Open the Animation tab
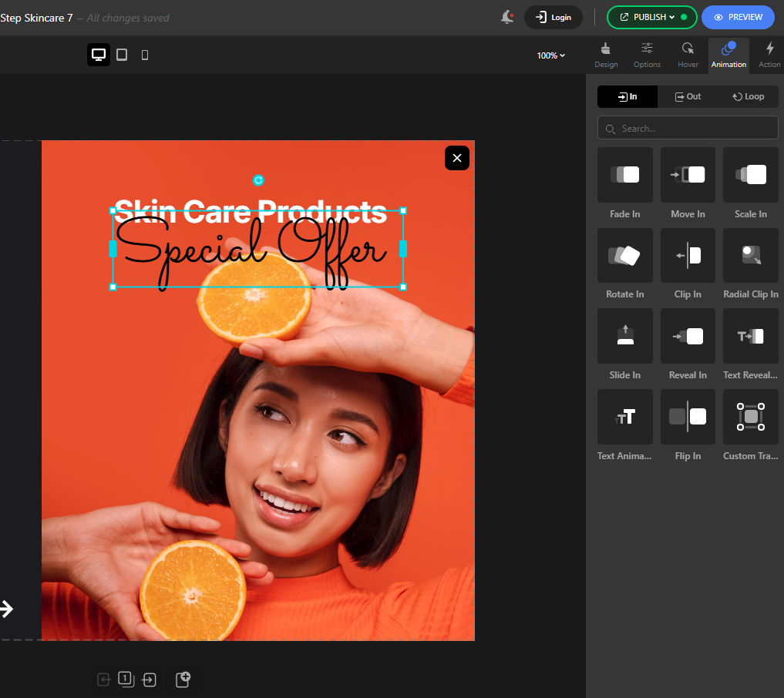The image size is (784, 698). point(728,55)
